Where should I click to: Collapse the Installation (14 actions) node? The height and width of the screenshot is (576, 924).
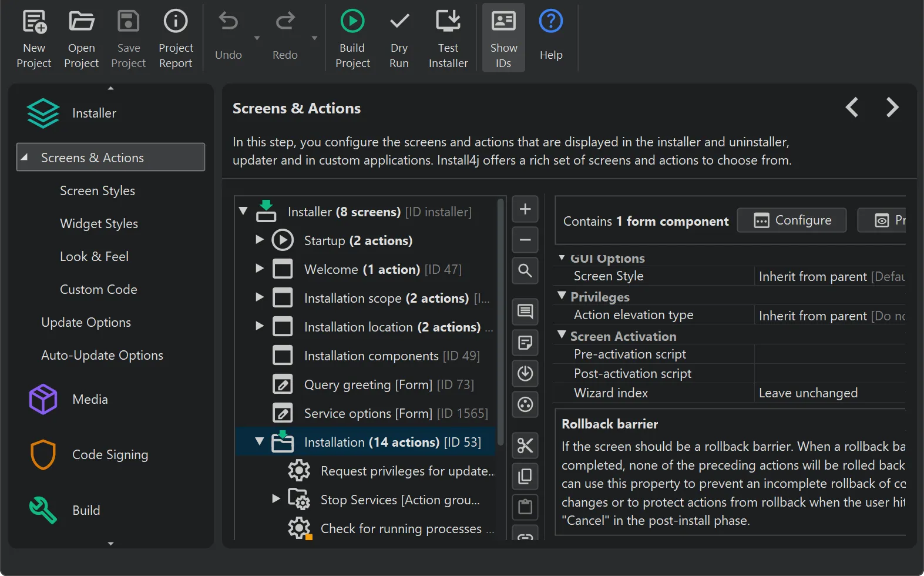pyautogui.click(x=260, y=441)
